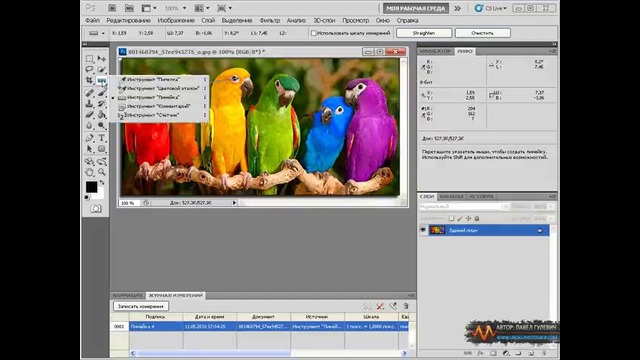The image size is (640, 360).
Task: Select the Type (T) tool
Action: [102, 138]
